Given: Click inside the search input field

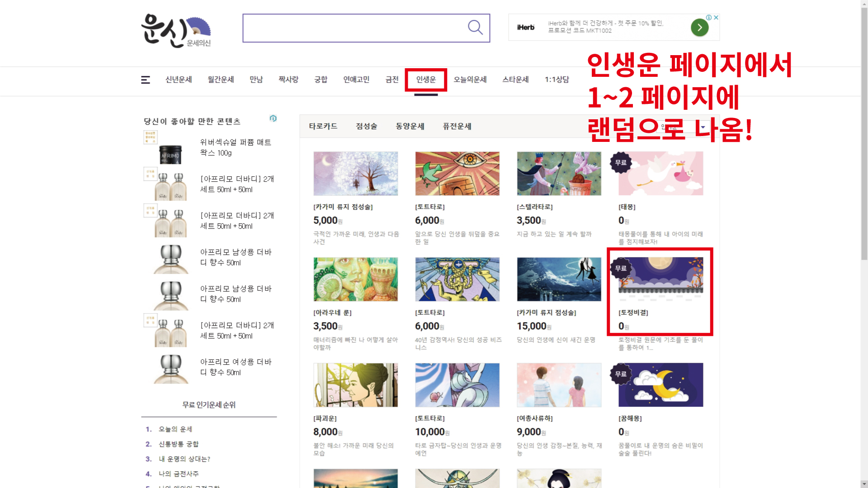Looking at the screenshot, I should pyautogui.click(x=353, y=28).
